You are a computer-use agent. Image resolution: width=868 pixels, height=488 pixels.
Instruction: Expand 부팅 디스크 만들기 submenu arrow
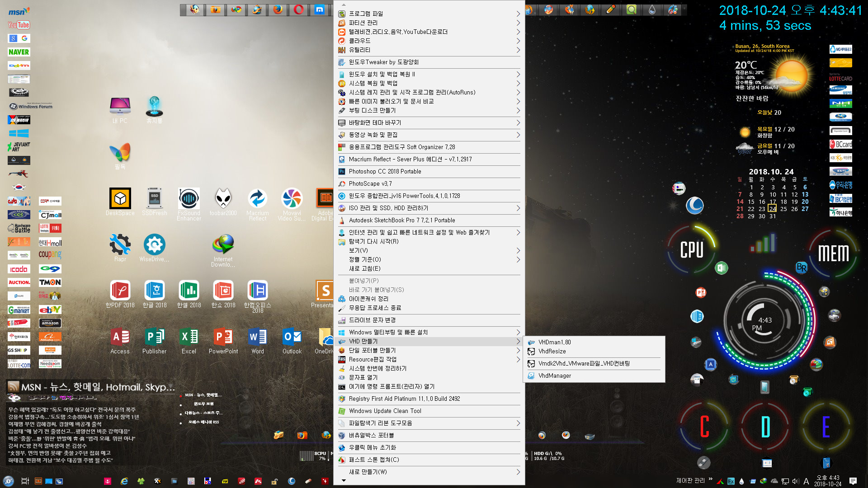tap(518, 110)
